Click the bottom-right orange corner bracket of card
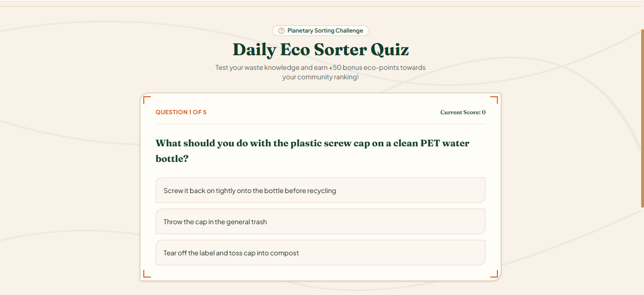Viewport: 644px width, 295px height. (494, 274)
